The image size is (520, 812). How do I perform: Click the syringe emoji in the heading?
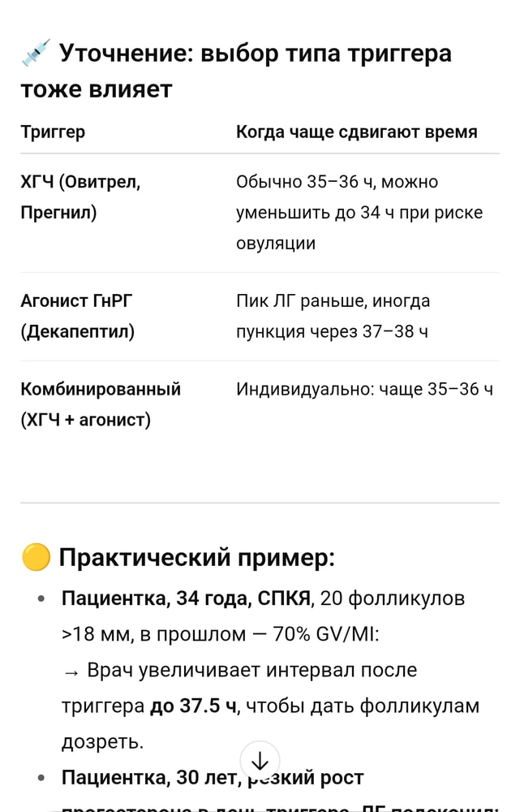(36, 53)
